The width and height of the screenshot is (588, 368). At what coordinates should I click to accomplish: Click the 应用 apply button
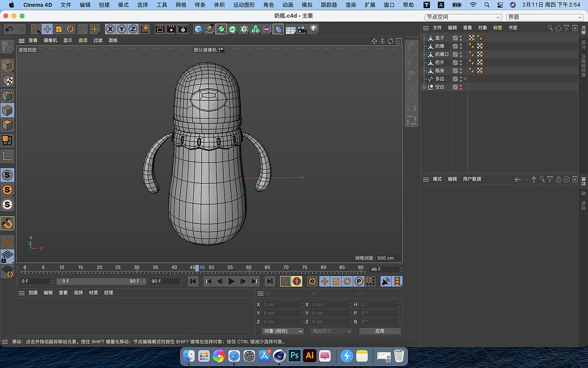(379, 331)
